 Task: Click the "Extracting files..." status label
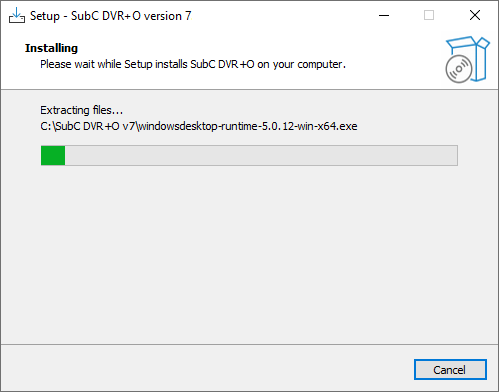click(82, 110)
